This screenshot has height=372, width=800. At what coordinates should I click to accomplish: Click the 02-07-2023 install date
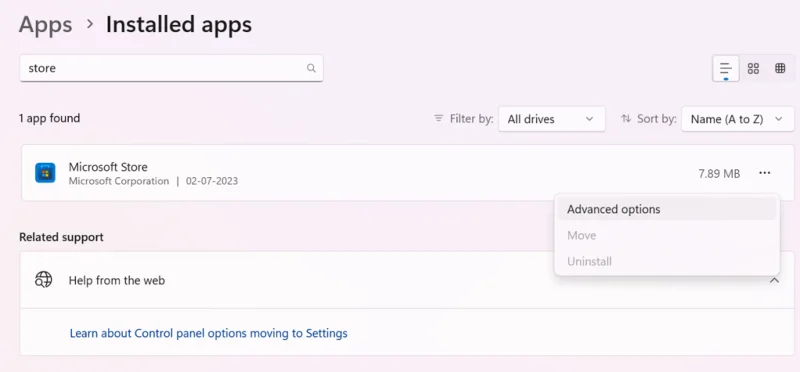[x=212, y=181]
